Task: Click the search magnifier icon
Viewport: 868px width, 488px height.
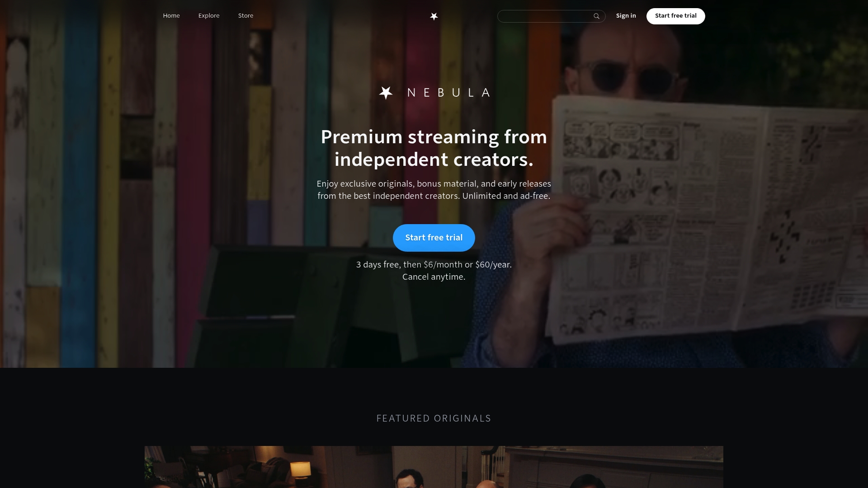Action: (597, 16)
